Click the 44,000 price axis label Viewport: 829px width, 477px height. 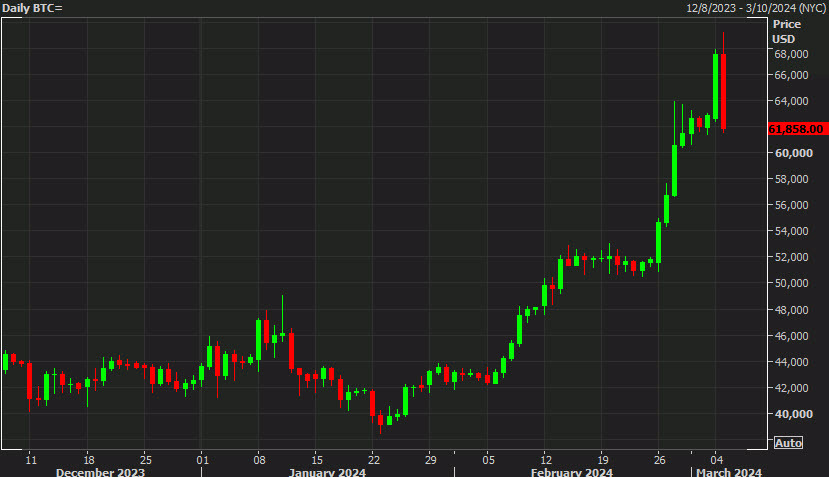pos(791,362)
